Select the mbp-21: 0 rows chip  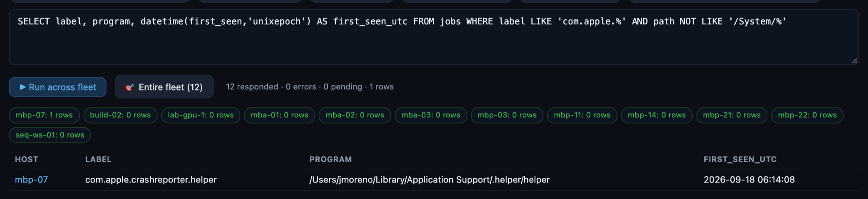(732, 115)
